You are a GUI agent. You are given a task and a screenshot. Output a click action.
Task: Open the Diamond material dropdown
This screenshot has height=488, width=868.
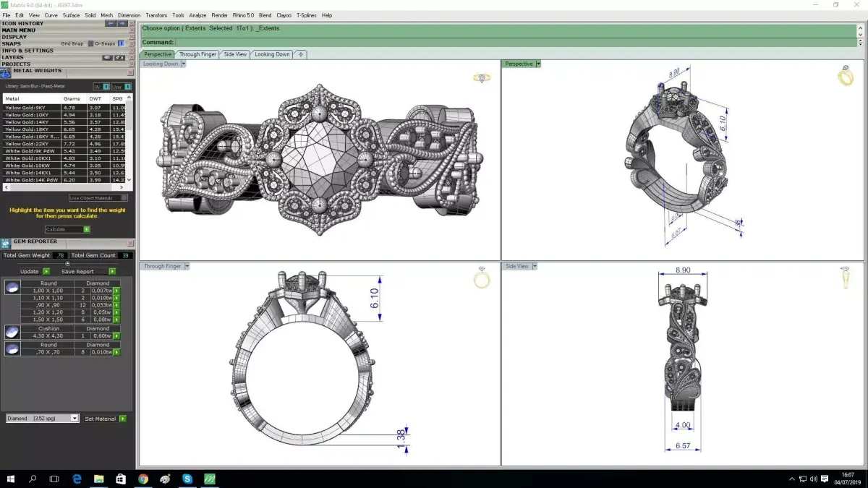click(x=42, y=419)
